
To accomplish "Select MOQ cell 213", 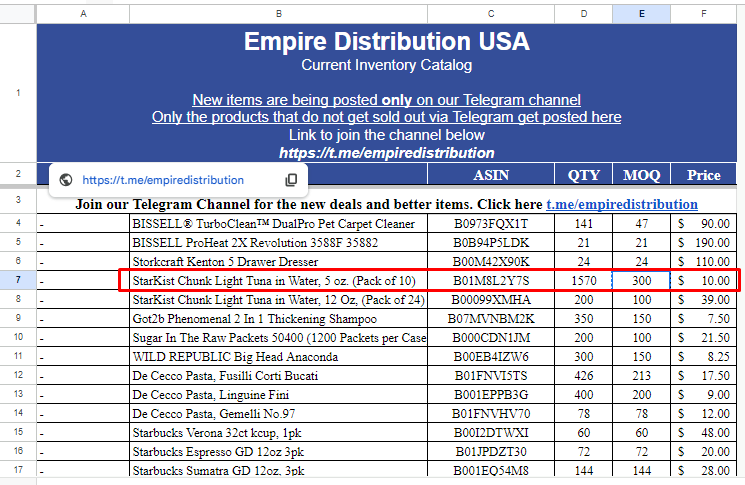I will click(x=641, y=375).
